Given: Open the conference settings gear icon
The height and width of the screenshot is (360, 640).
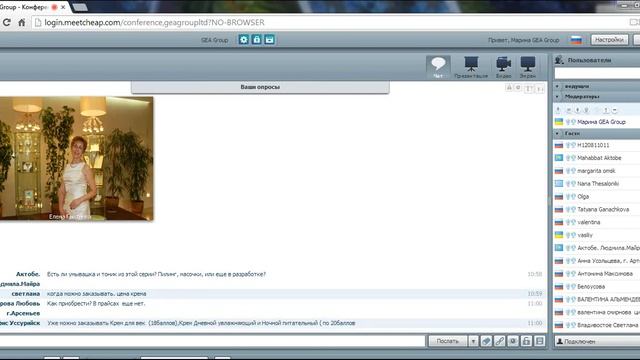Looking at the screenshot, I should 244,40.
